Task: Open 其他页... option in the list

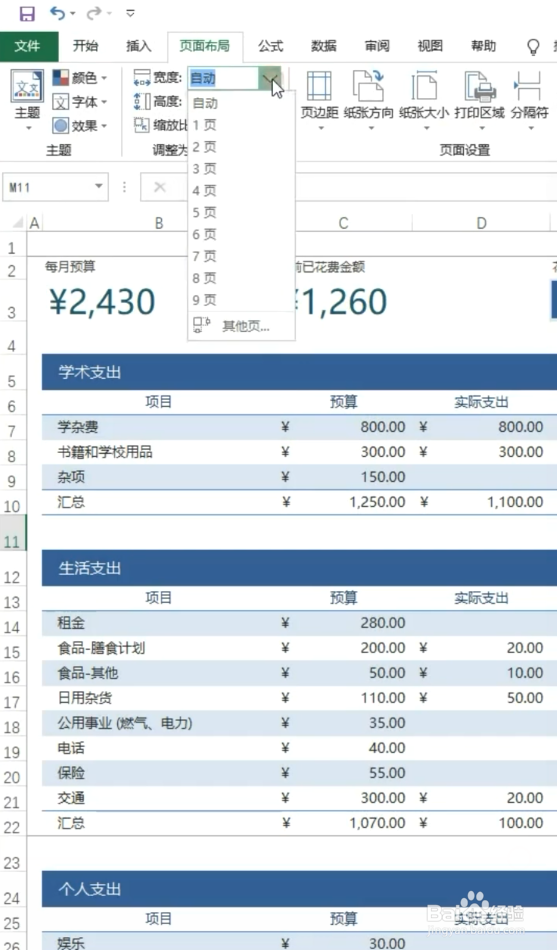Action: click(x=241, y=326)
